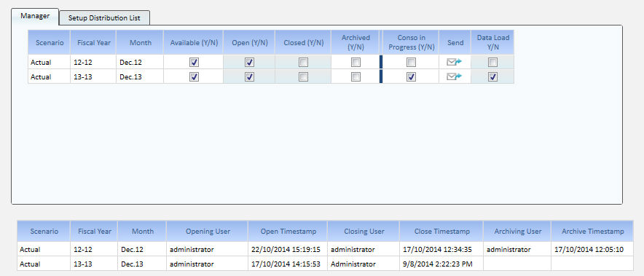Click the close timestamp 17/10/2014 12:34:35
The height and width of the screenshot is (276, 644).
pos(442,249)
